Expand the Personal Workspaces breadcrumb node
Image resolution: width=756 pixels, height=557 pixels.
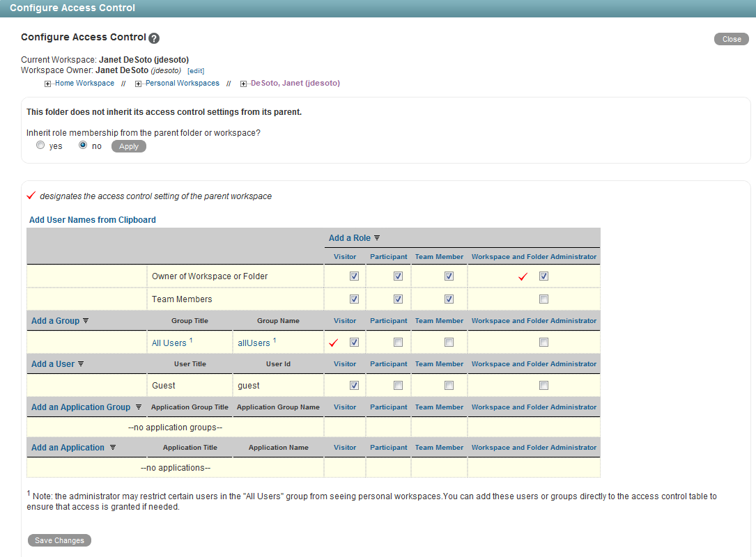[x=139, y=83]
